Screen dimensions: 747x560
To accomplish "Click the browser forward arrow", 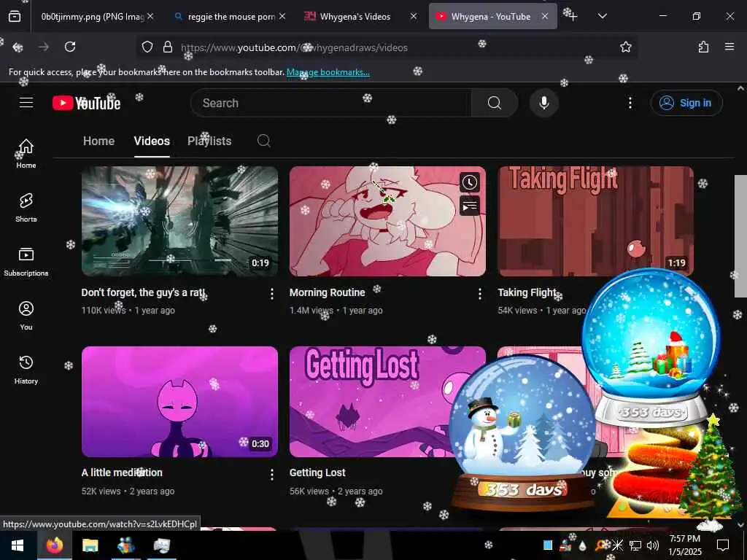I will (x=43, y=47).
